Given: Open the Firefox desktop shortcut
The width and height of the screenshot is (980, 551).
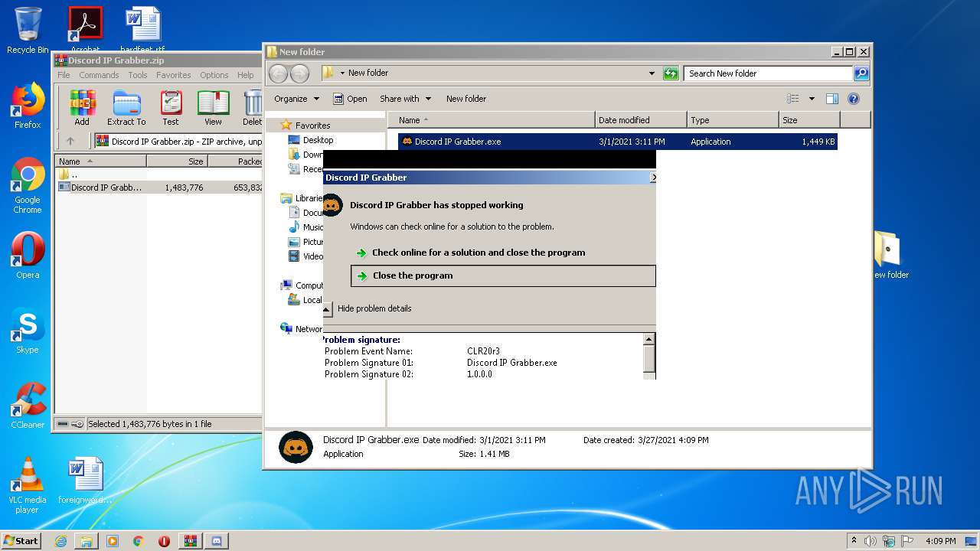Looking at the screenshot, I should click(x=28, y=106).
